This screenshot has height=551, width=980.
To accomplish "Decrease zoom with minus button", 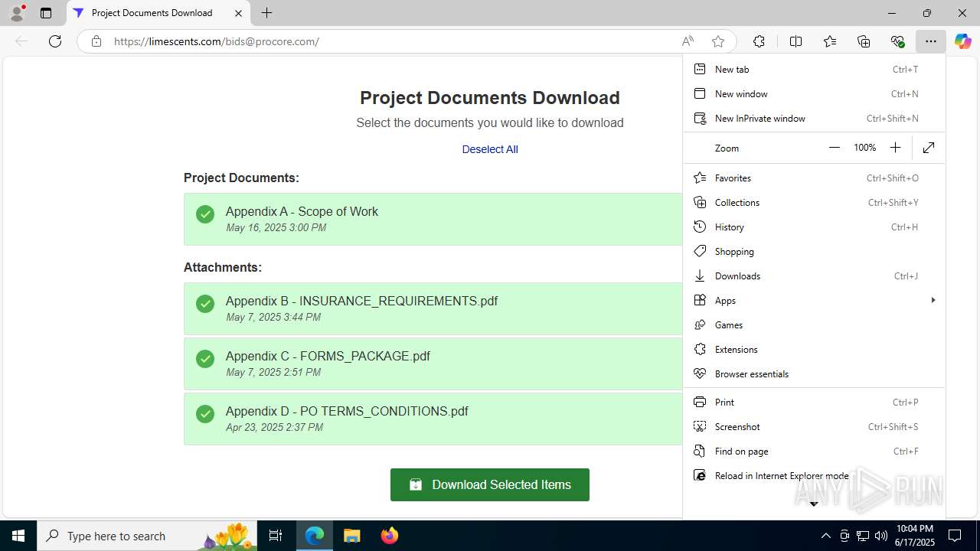I will coord(835,148).
